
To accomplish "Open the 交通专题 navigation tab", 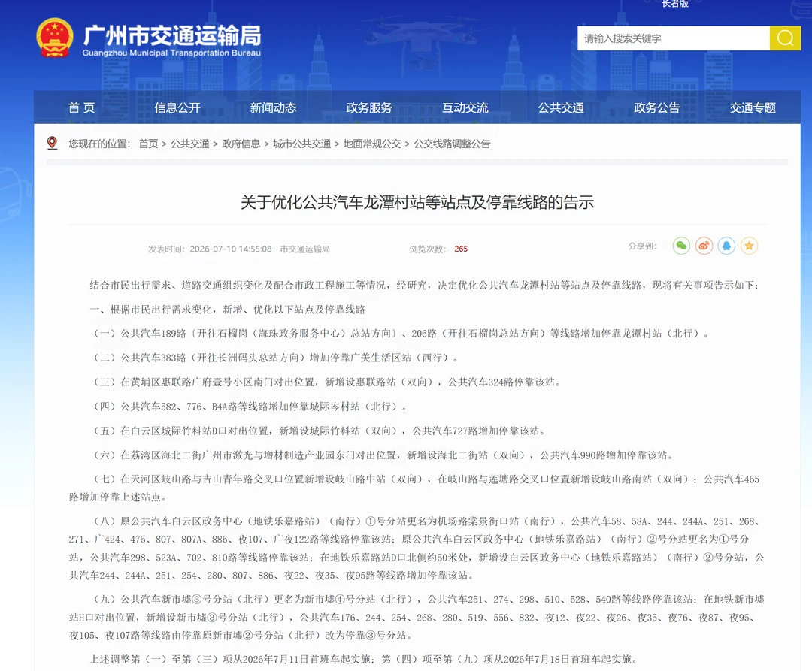I will (x=753, y=107).
